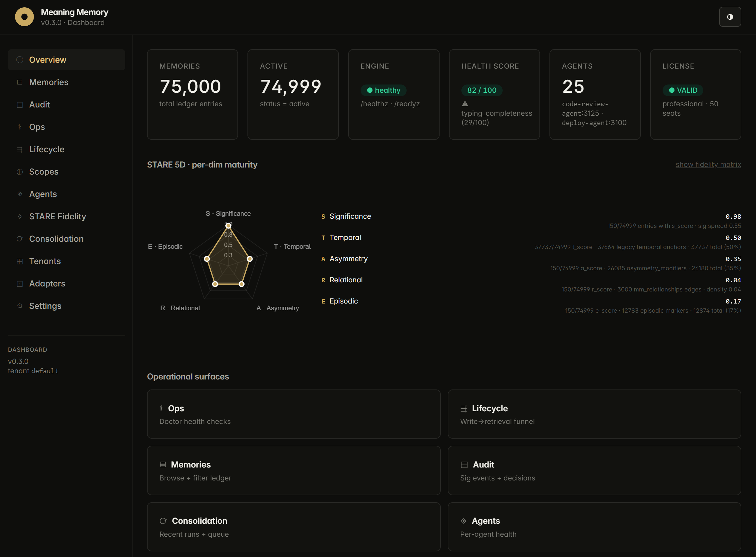The image size is (756, 557).
Task: Click the Asymmetry point on radar chart
Action: [242, 284]
